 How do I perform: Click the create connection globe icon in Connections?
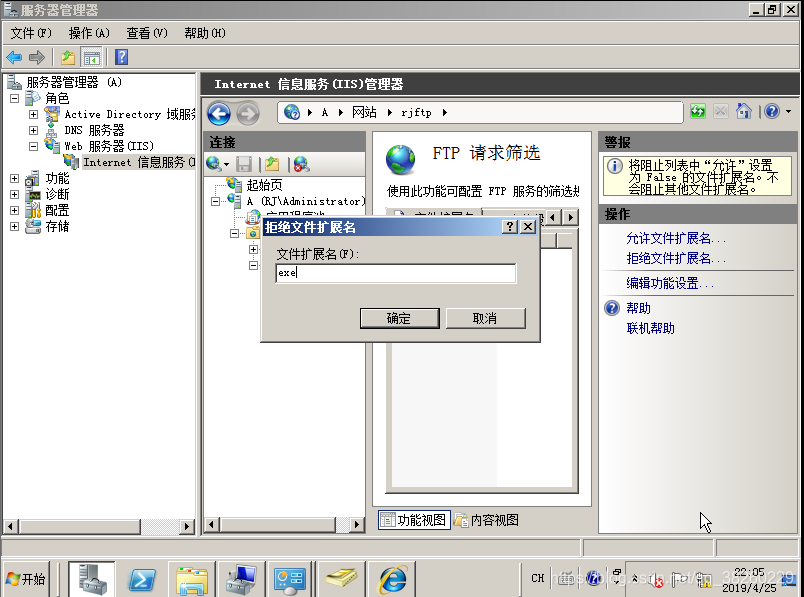pos(213,164)
